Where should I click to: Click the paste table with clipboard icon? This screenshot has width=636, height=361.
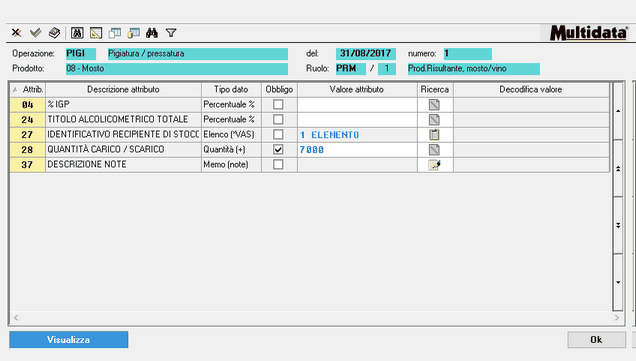[133, 33]
